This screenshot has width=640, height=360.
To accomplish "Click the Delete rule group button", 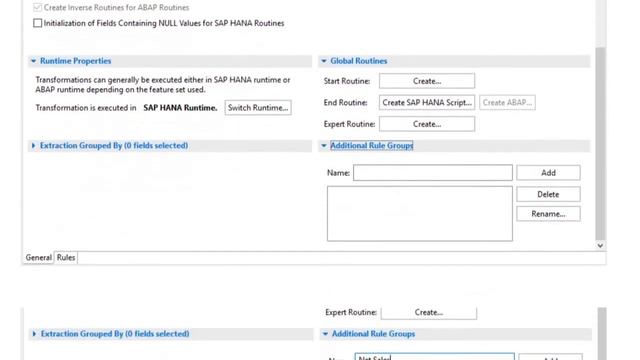I will pyautogui.click(x=548, y=194).
